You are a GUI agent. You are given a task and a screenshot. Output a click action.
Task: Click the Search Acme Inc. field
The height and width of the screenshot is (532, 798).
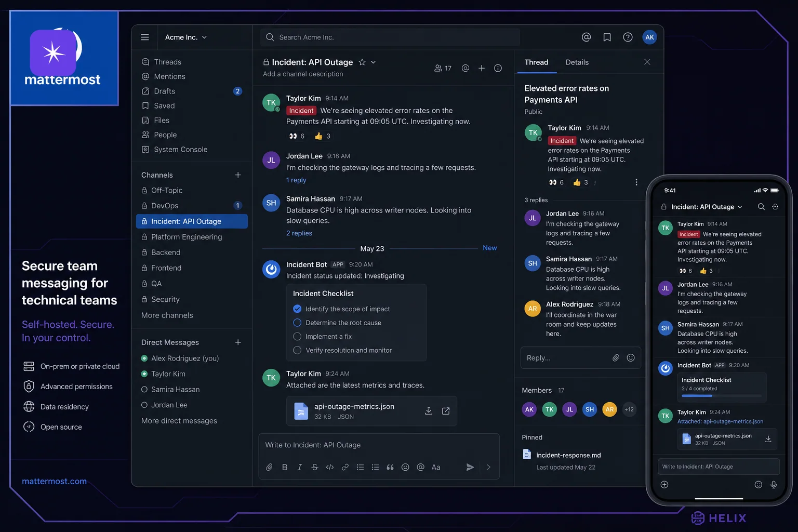390,37
